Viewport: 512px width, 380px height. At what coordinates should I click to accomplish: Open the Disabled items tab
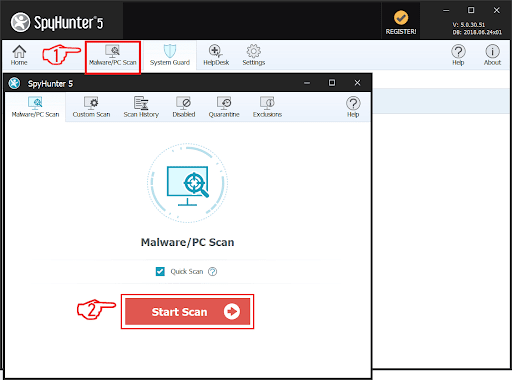[x=184, y=107]
